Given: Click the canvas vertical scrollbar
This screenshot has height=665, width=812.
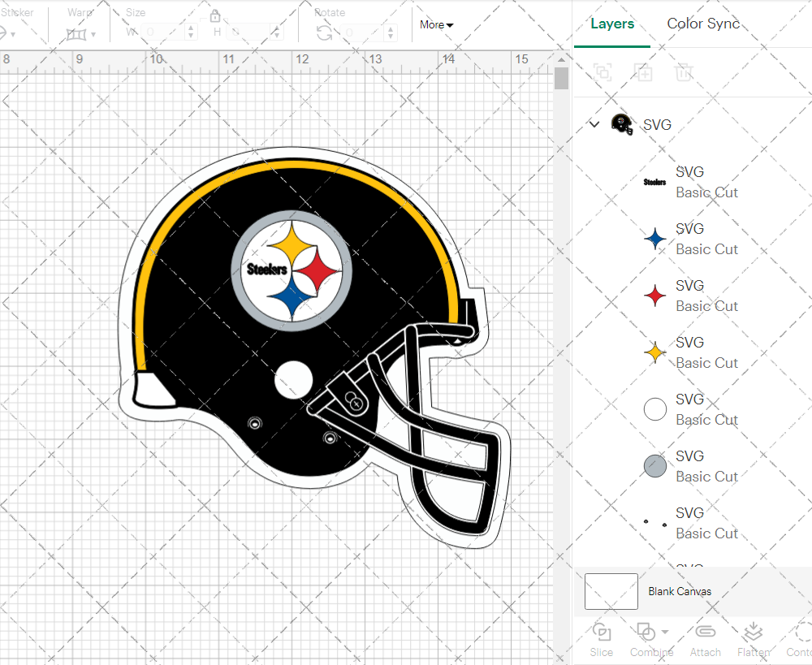Looking at the screenshot, I should tap(561, 79).
